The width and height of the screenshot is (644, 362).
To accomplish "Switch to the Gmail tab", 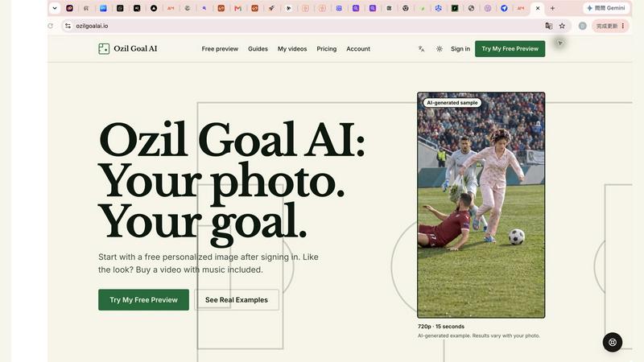I will tap(237, 8).
